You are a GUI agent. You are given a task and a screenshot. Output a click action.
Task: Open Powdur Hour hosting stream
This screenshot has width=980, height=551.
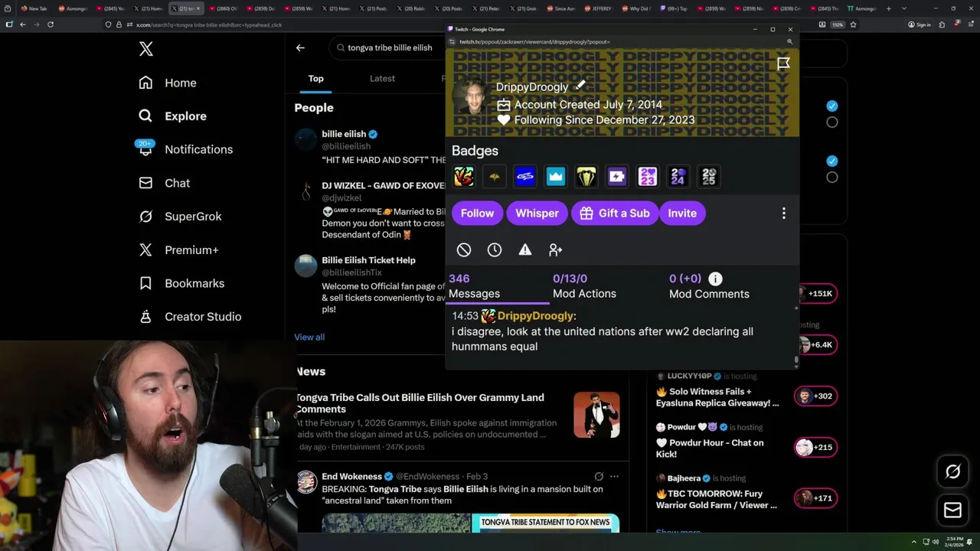click(710, 448)
